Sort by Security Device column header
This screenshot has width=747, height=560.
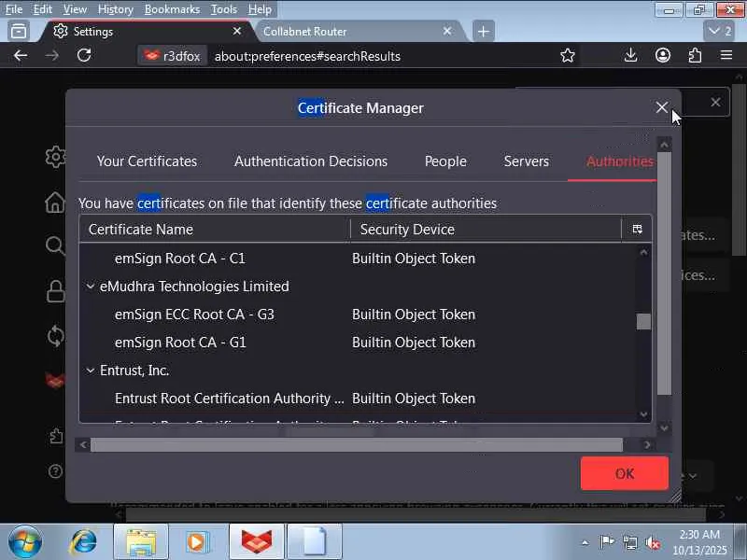486,230
